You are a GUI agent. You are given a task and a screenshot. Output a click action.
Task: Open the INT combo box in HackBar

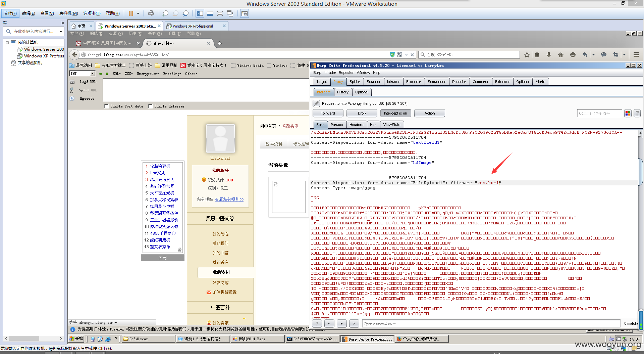pos(83,74)
